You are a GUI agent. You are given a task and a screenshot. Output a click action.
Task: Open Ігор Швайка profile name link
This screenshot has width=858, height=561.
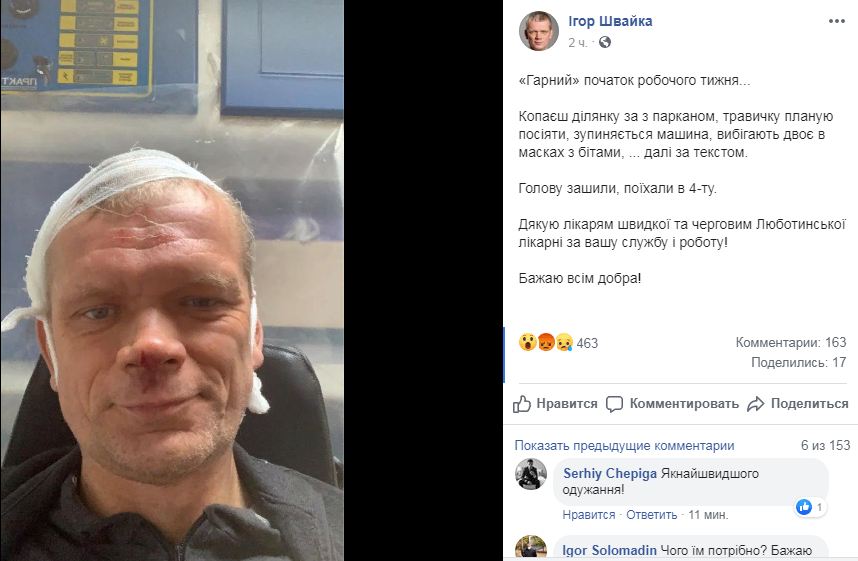click(x=610, y=21)
